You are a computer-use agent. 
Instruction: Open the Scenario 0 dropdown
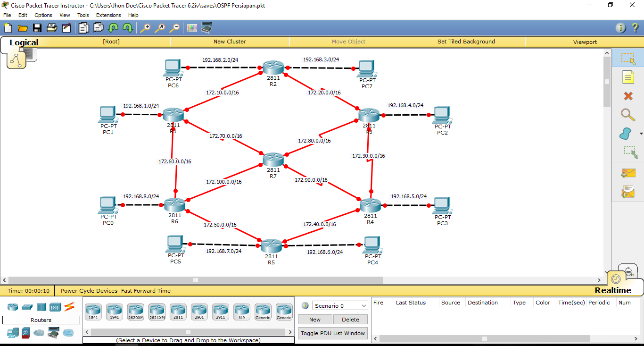pos(339,305)
